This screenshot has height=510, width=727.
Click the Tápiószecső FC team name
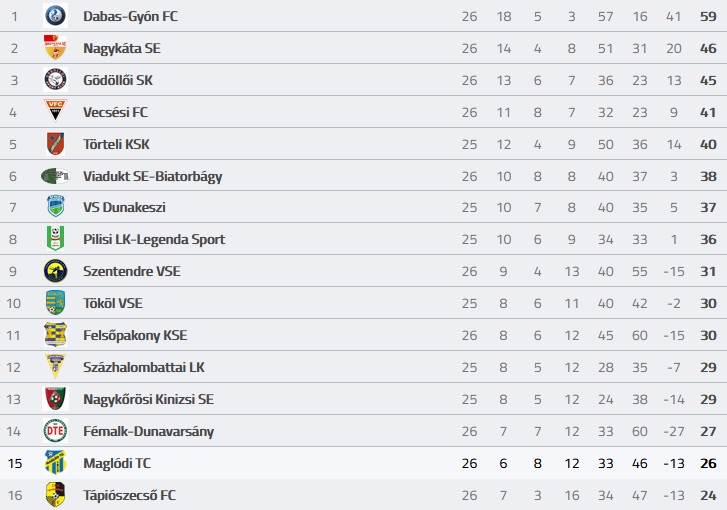(129, 495)
